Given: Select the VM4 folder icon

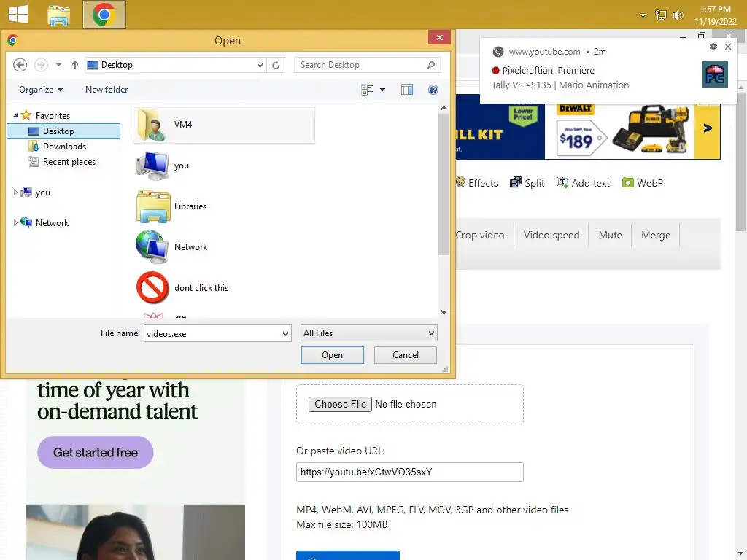Looking at the screenshot, I should [152, 125].
